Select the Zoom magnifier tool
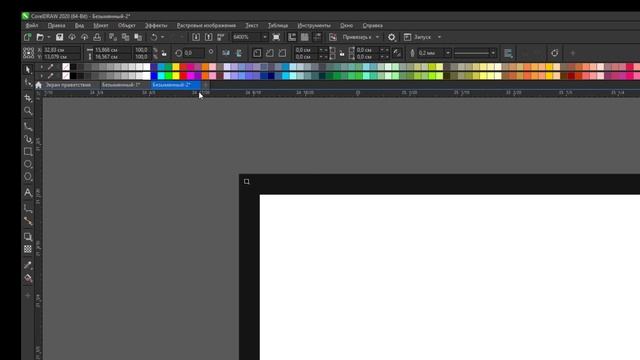Screen dimensions: 640x360 pyautogui.click(x=28, y=111)
